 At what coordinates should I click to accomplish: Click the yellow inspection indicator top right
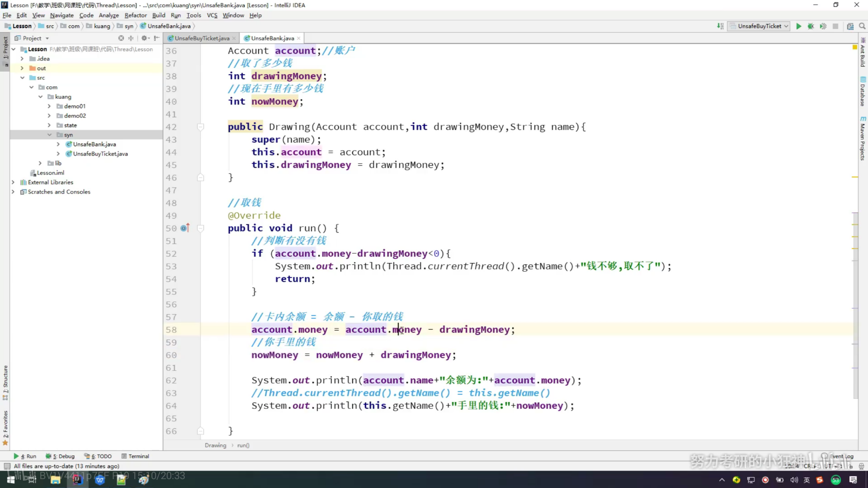[x=855, y=47]
